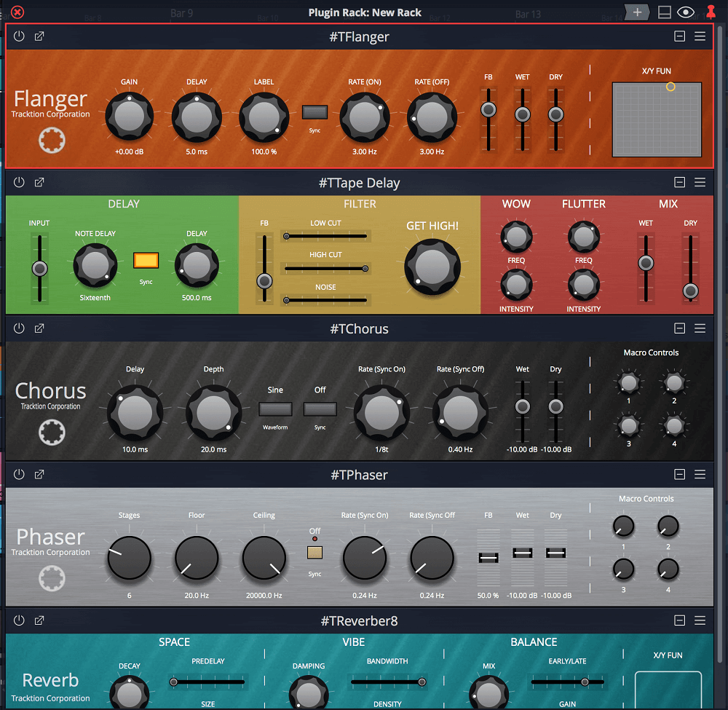Click the Flanger DRY slider handle
728x710 pixels.
[x=555, y=114]
